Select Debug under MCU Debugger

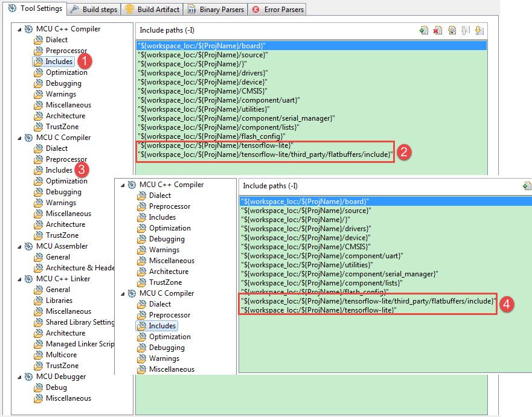click(x=51, y=387)
